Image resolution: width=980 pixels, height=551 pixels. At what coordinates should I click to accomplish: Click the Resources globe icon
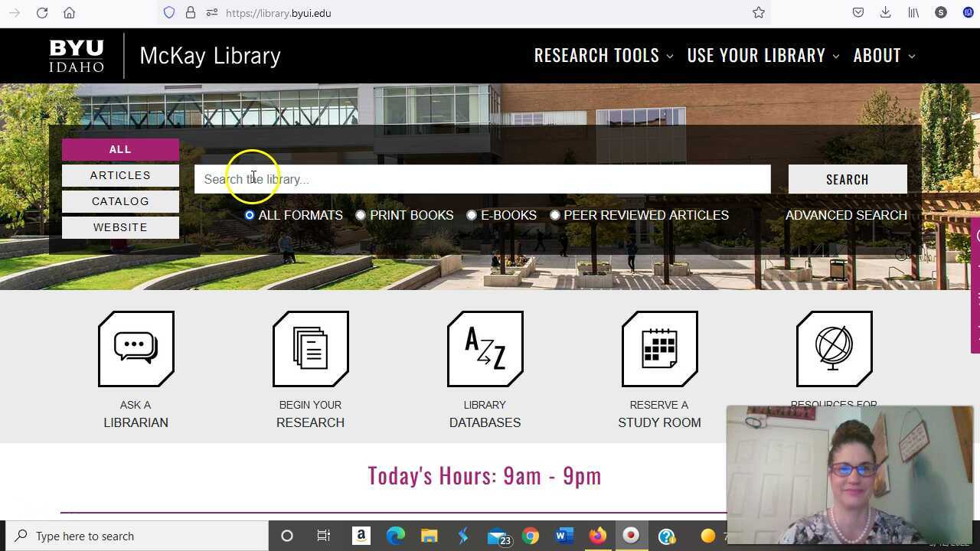pyautogui.click(x=834, y=348)
